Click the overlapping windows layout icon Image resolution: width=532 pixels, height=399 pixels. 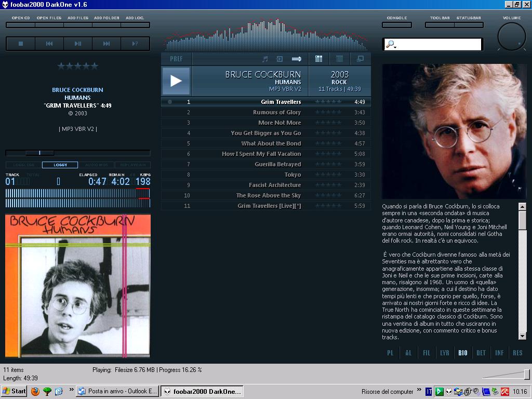point(361,59)
